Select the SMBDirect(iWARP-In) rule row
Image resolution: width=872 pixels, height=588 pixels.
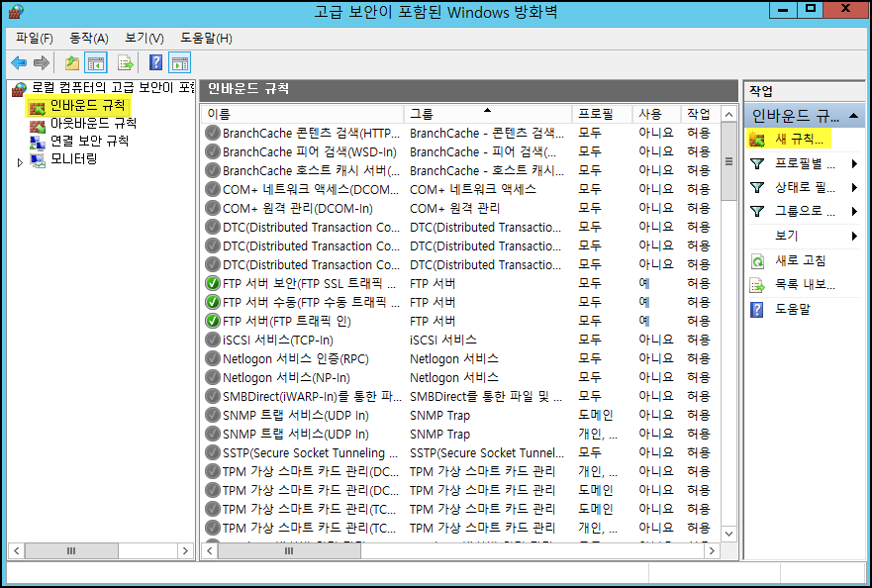point(460,396)
